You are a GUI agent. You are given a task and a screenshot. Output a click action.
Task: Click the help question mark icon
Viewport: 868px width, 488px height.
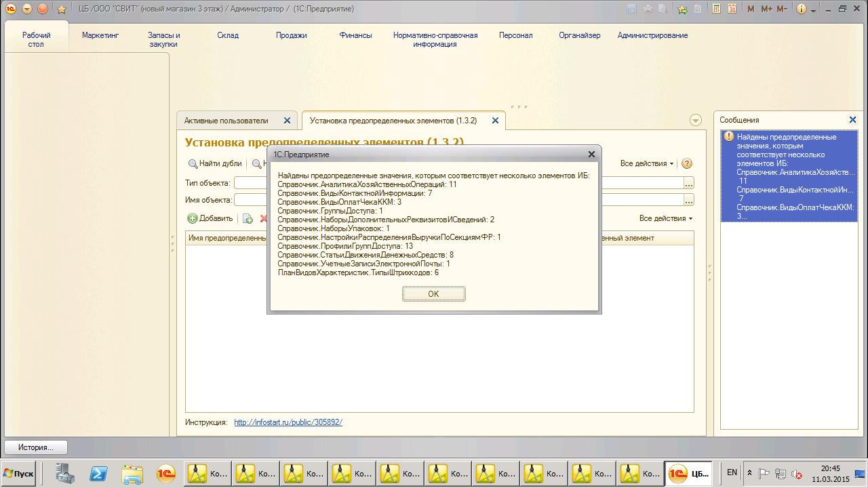click(686, 163)
